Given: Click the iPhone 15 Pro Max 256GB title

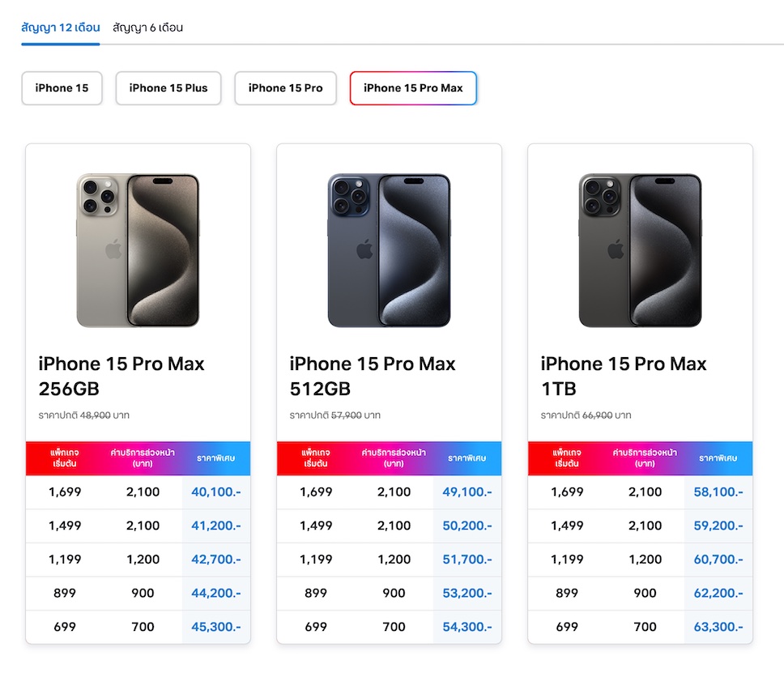Looking at the screenshot, I should coord(121,377).
